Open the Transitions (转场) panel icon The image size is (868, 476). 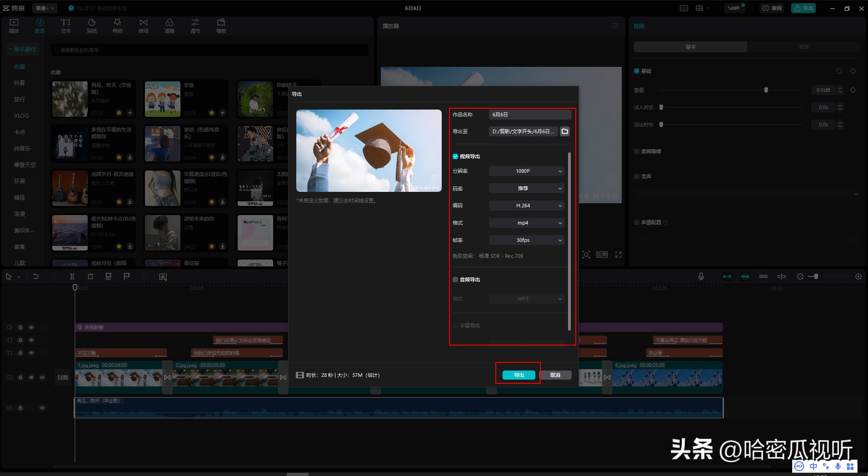(144, 26)
